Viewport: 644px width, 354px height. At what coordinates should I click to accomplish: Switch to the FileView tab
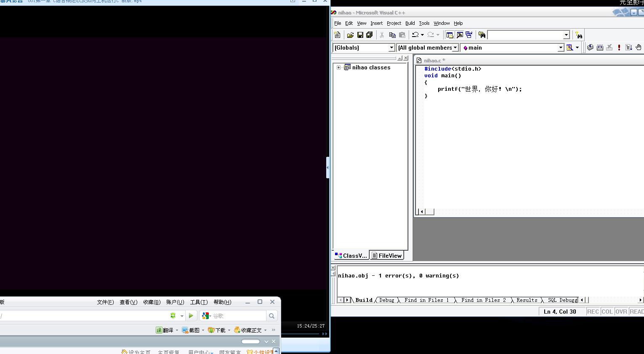point(387,255)
